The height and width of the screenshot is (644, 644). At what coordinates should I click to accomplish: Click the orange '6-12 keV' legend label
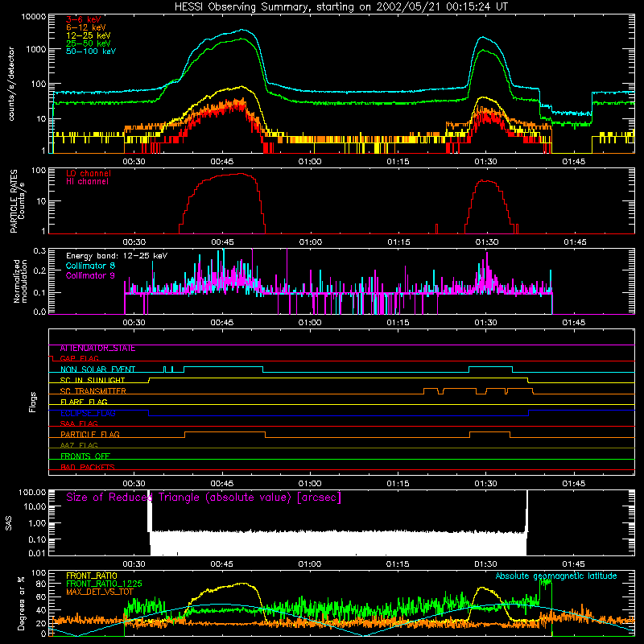coord(85,27)
